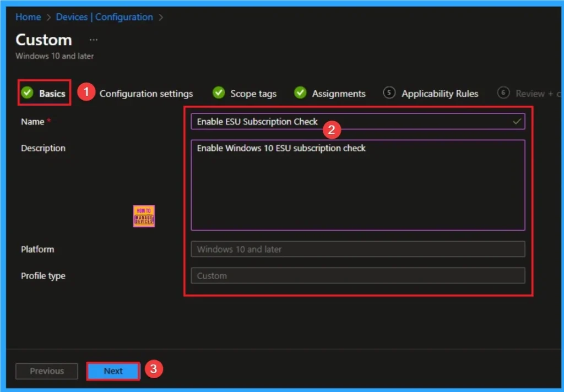This screenshot has width=564, height=392.
Task: Switch to the Configuration settings tab
Action: click(x=147, y=94)
